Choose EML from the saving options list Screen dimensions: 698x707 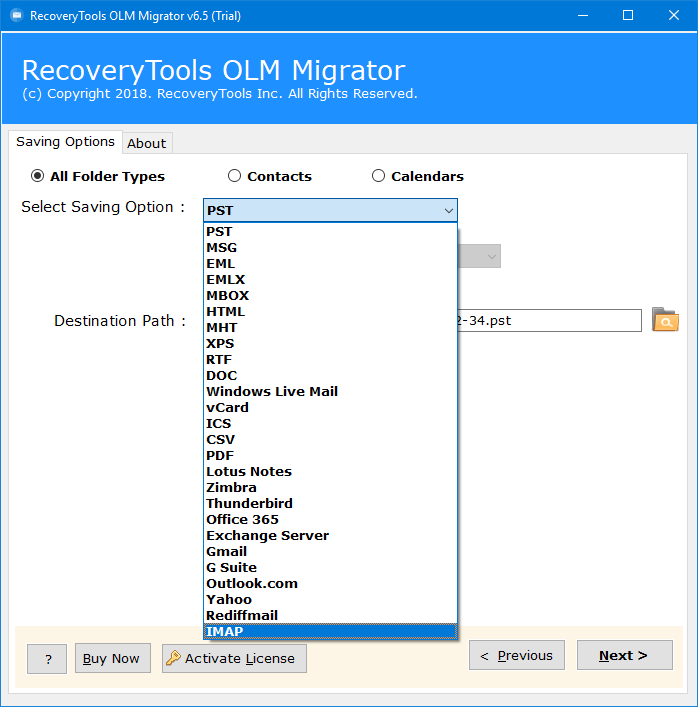click(331, 264)
